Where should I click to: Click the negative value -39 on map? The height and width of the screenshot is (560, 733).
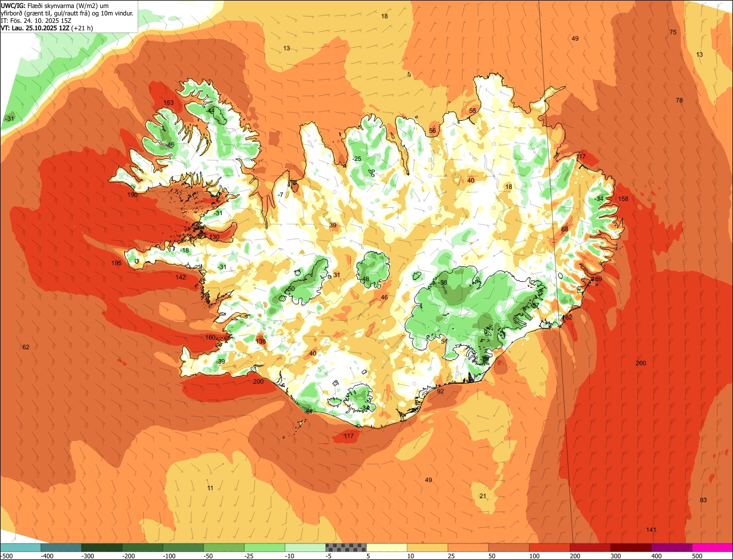[x=220, y=361]
